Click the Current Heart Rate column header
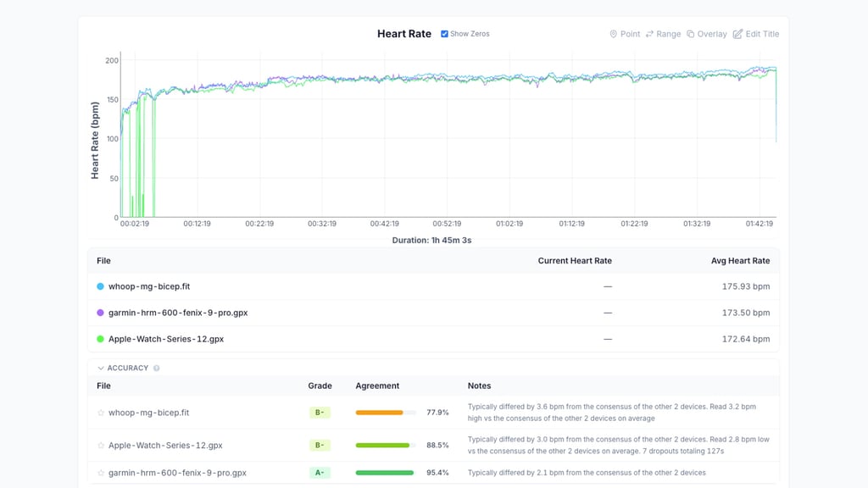 (575, 261)
